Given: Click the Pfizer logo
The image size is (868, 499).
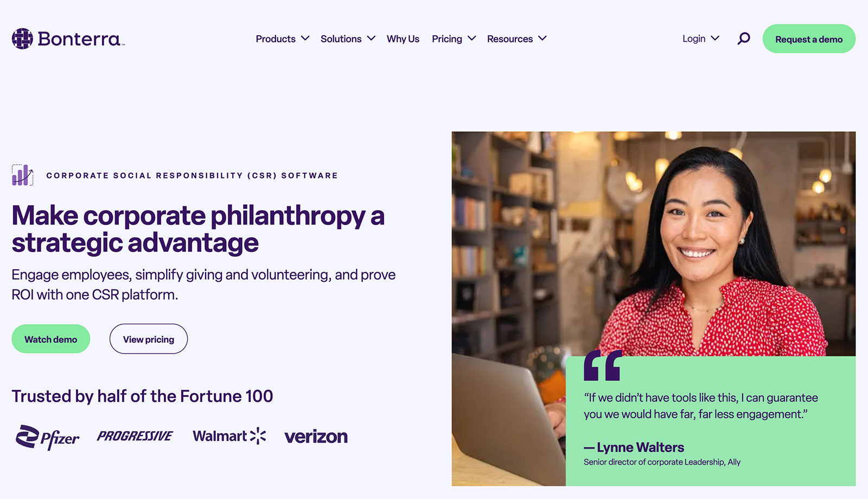Looking at the screenshot, I should (47, 437).
